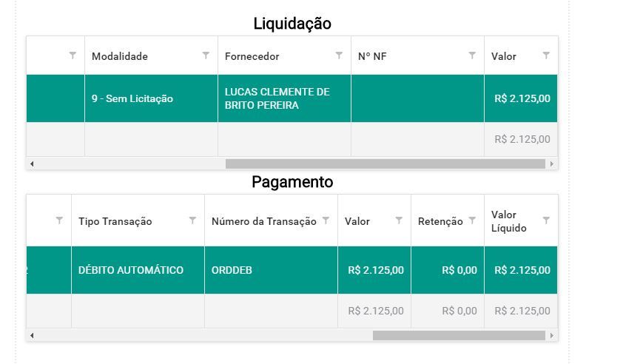Click Liquidação horizontal scrollbar thumb

coord(385,164)
